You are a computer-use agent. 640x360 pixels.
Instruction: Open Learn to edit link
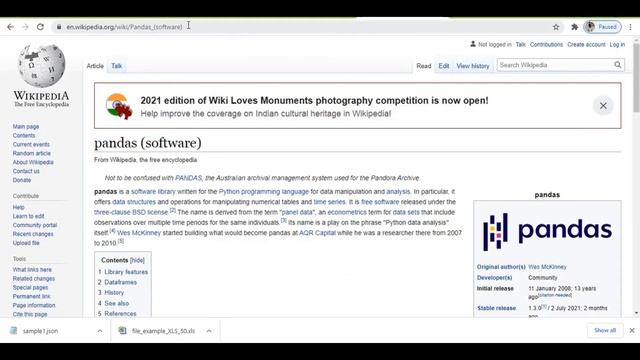point(28,216)
